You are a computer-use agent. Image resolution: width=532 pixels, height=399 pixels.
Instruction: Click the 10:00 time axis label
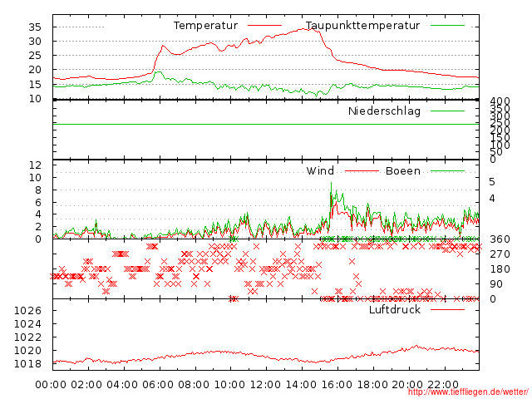point(229,385)
